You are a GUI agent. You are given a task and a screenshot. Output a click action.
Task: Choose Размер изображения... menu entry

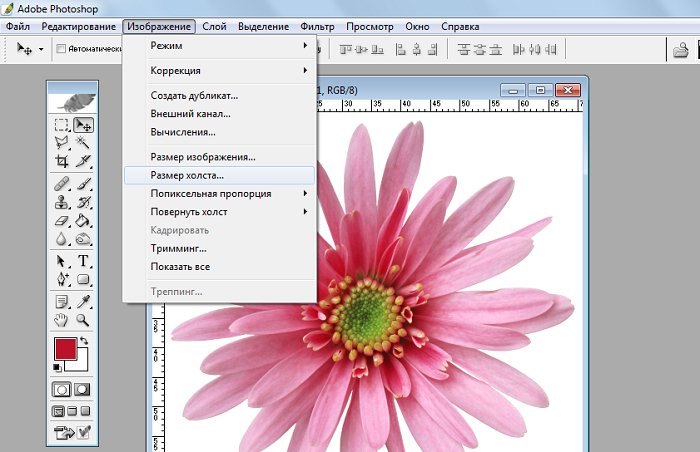[220, 157]
